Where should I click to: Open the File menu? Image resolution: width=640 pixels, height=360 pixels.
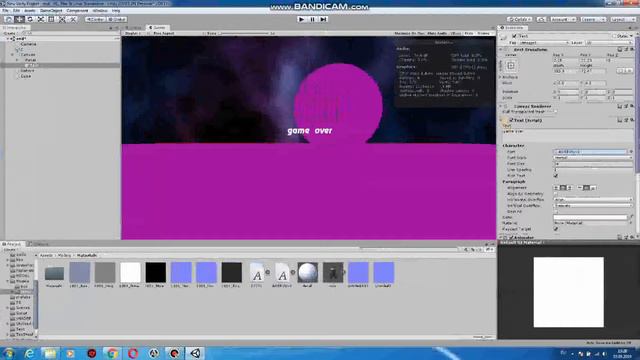[5, 11]
